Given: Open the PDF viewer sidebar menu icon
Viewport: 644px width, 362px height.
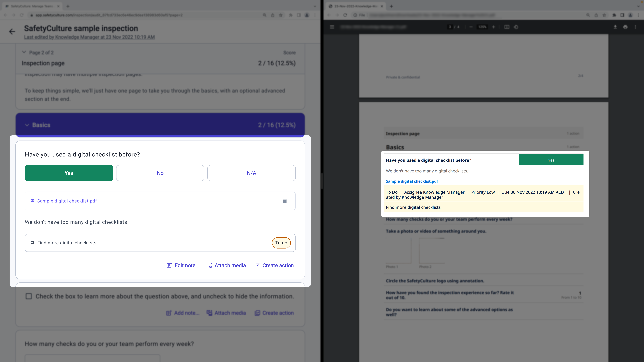Looking at the screenshot, I should point(332,27).
